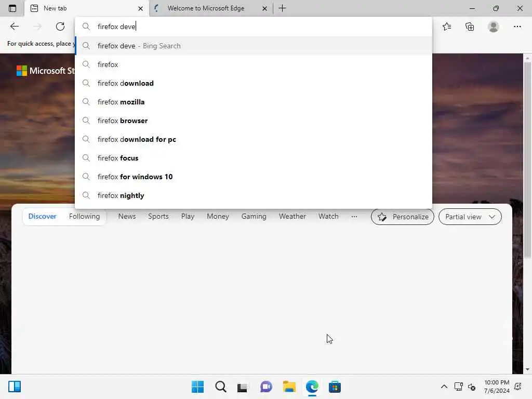Open the Play category
The height and width of the screenshot is (399, 532).
(188, 217)
